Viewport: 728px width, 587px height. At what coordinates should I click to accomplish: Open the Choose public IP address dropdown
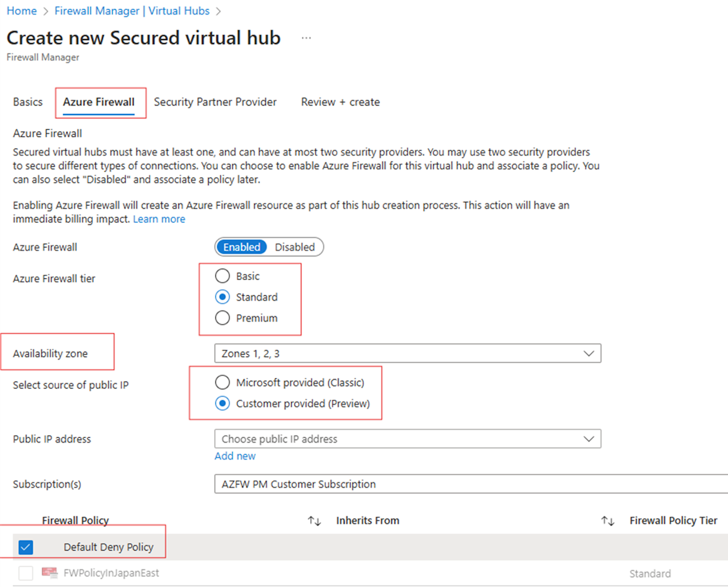408,439
